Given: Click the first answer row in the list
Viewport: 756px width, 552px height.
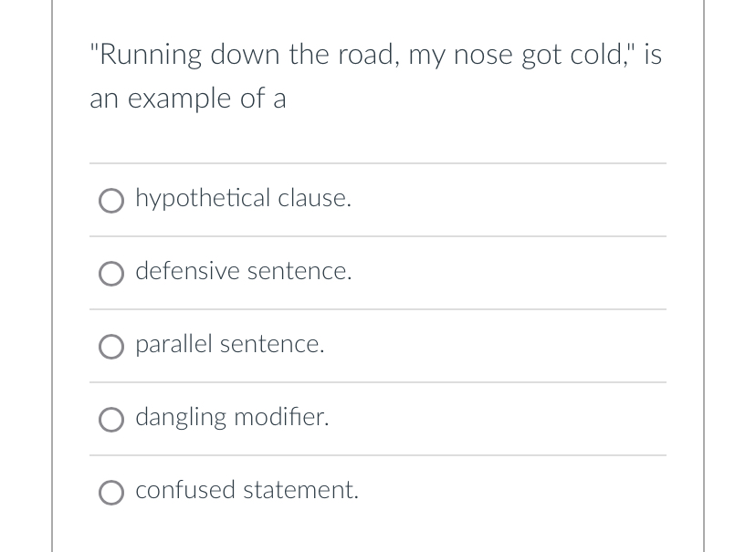Looking at the screenshot, I should click(x=377, y=200).
